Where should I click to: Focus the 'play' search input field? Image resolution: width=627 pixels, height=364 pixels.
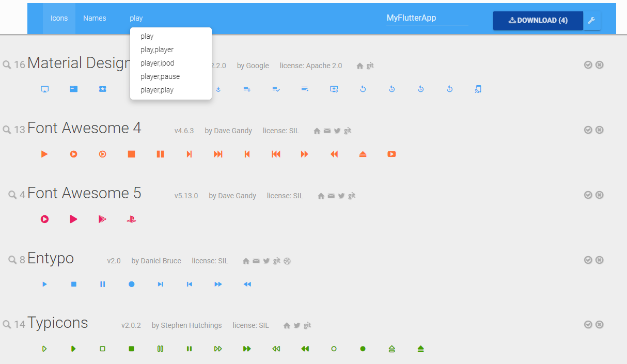coord(170,18)
